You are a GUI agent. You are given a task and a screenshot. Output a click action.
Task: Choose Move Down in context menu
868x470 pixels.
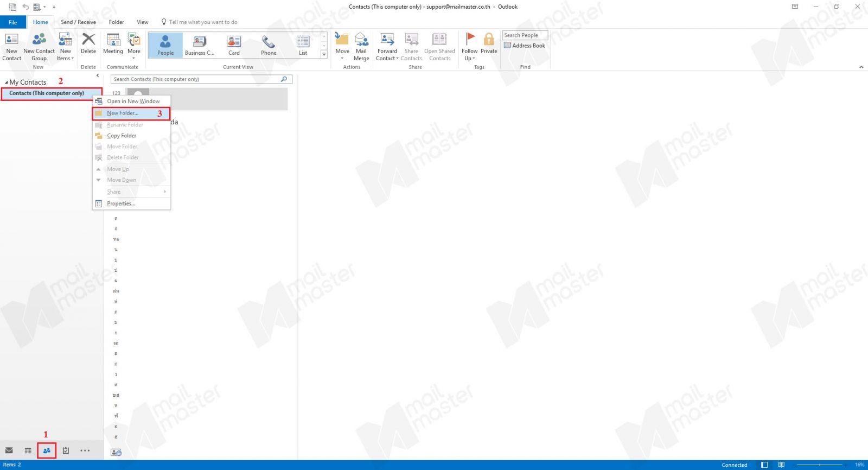132,180
